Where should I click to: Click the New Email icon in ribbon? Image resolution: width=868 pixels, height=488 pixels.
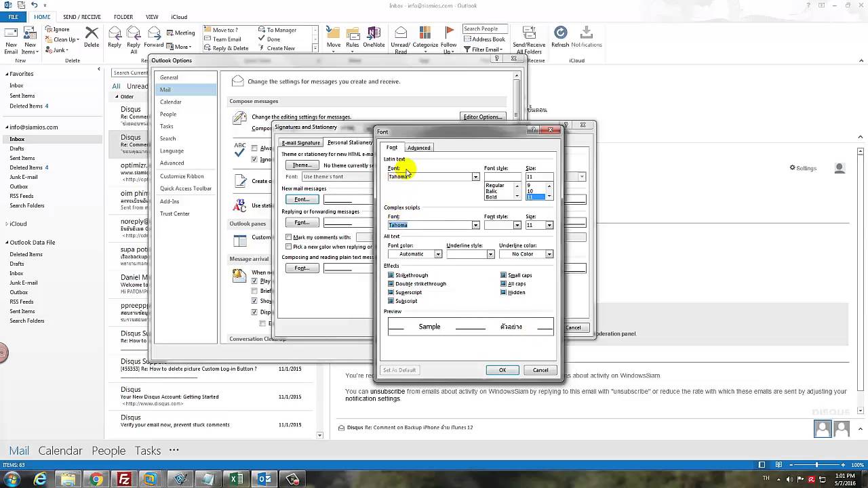[11, 33]
